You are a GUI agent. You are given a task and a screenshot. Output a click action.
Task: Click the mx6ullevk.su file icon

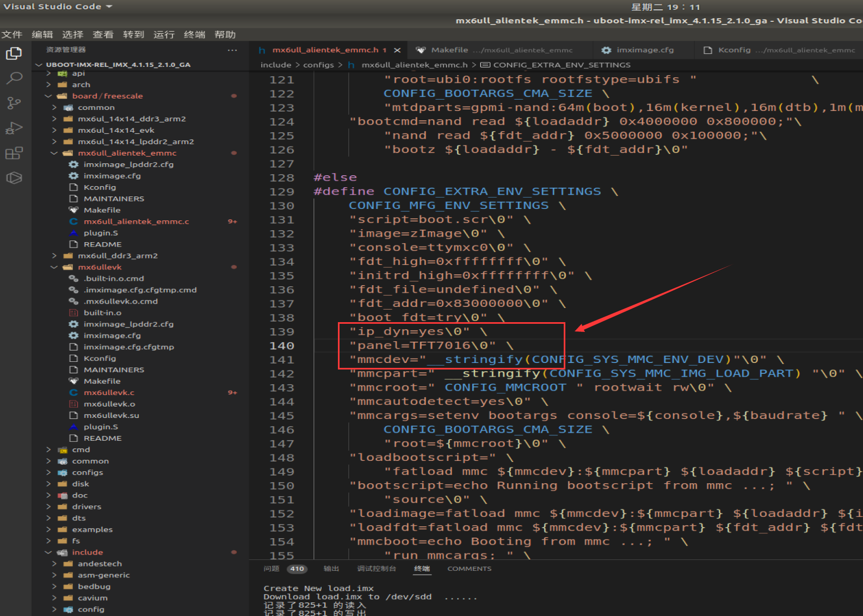73,415
